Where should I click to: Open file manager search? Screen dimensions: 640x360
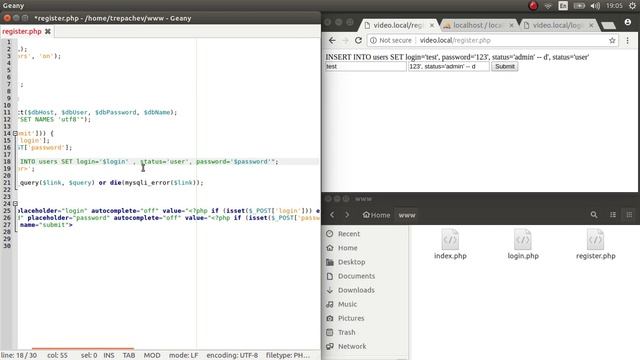click(x=594, y=215)
